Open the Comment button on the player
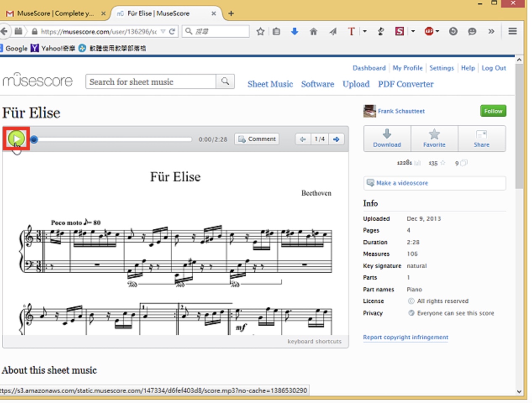The width and height of the screenshot is (532, 403). (x=257, y=139)
